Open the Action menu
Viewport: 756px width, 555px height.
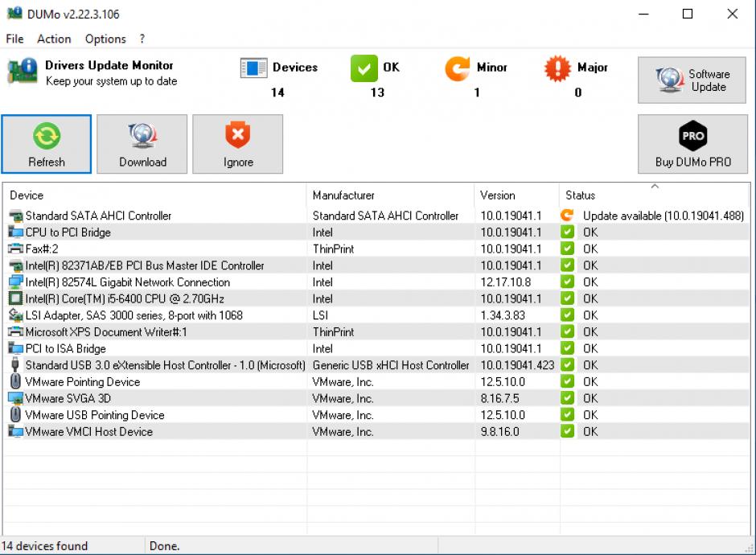pos(54,39)
